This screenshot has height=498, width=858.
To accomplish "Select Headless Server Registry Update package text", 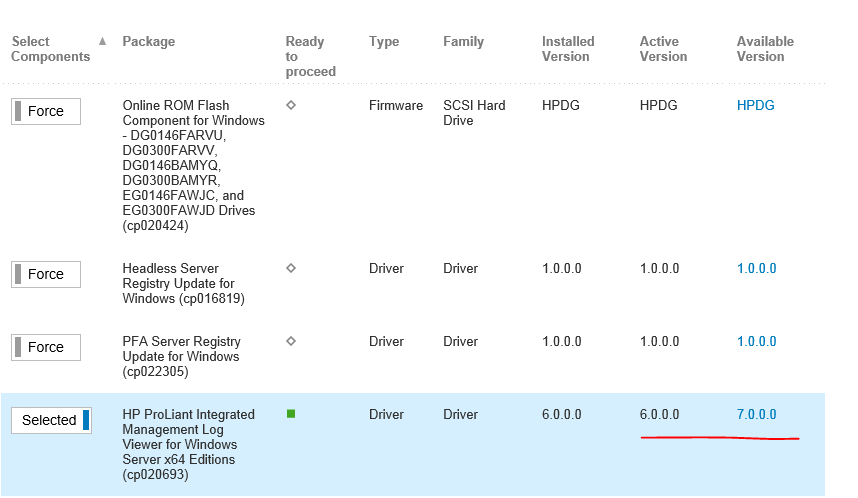I will 183,283.
